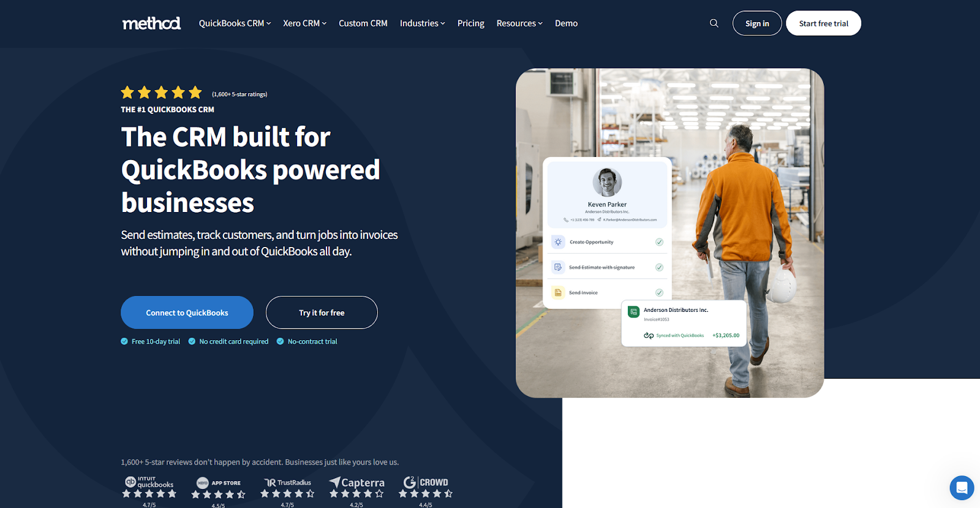
Task: Click the Xero App Store review logo
Action: point(219,483)
